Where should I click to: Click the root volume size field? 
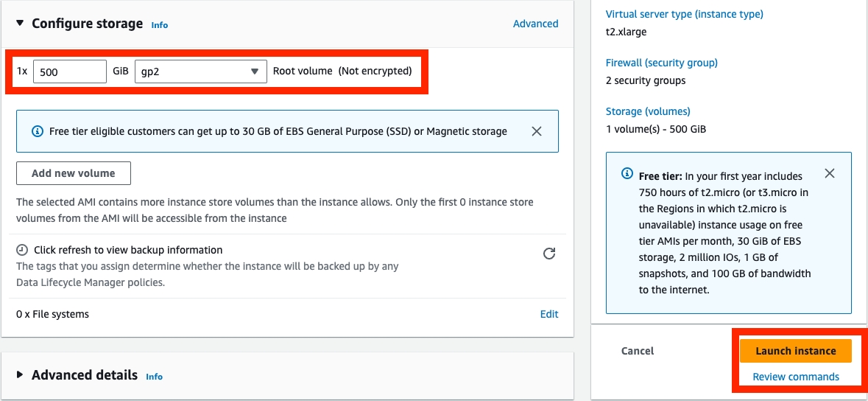point(70,72)
